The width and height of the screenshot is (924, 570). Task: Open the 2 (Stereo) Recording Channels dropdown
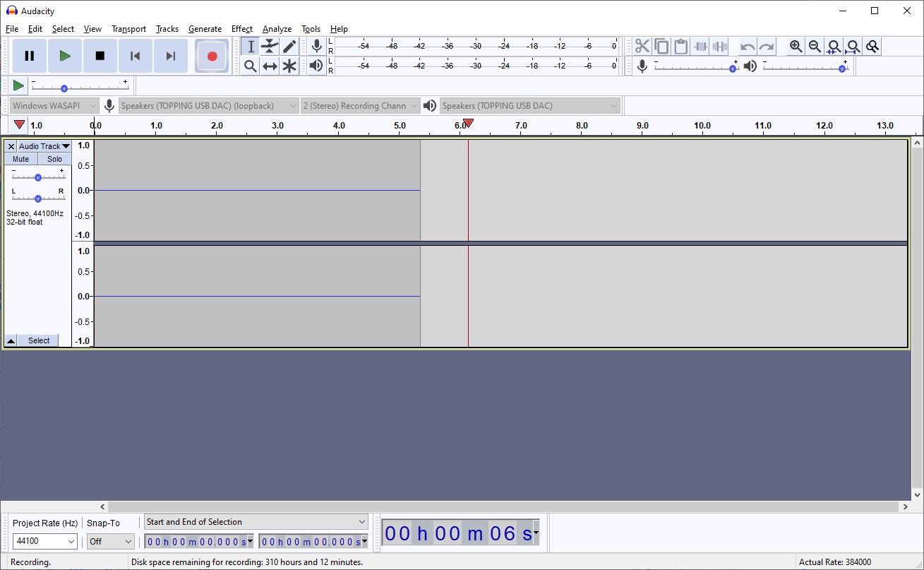[360, 106]
